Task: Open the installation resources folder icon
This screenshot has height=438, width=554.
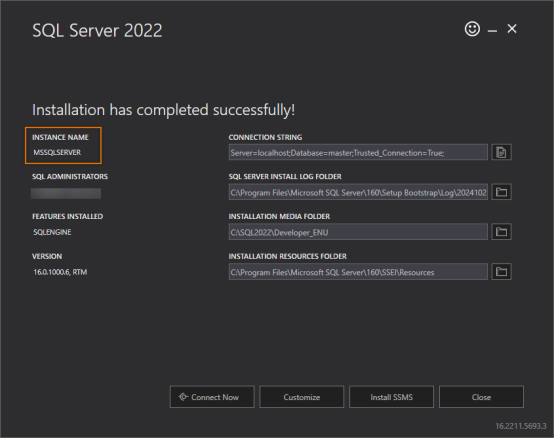Action: click(501, 272)
